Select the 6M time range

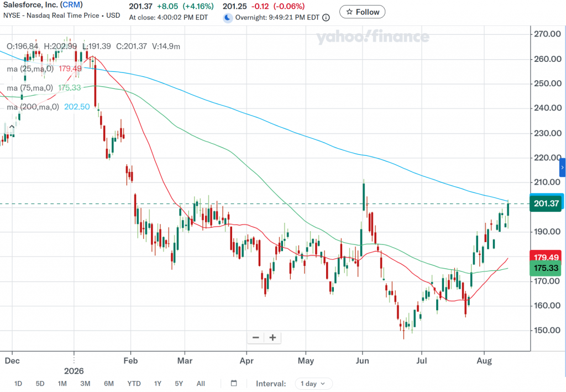(x=109, y=383)
